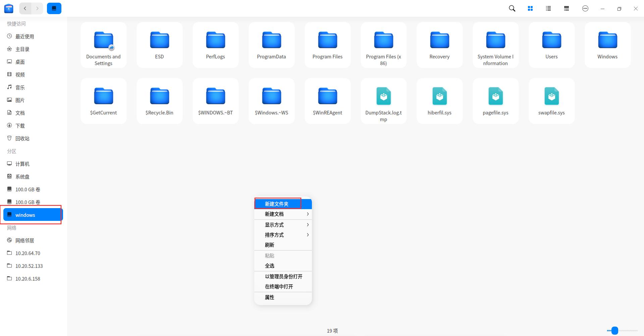
Task: Choose 以管理员身份打开 in context menu
Action: 283,277
